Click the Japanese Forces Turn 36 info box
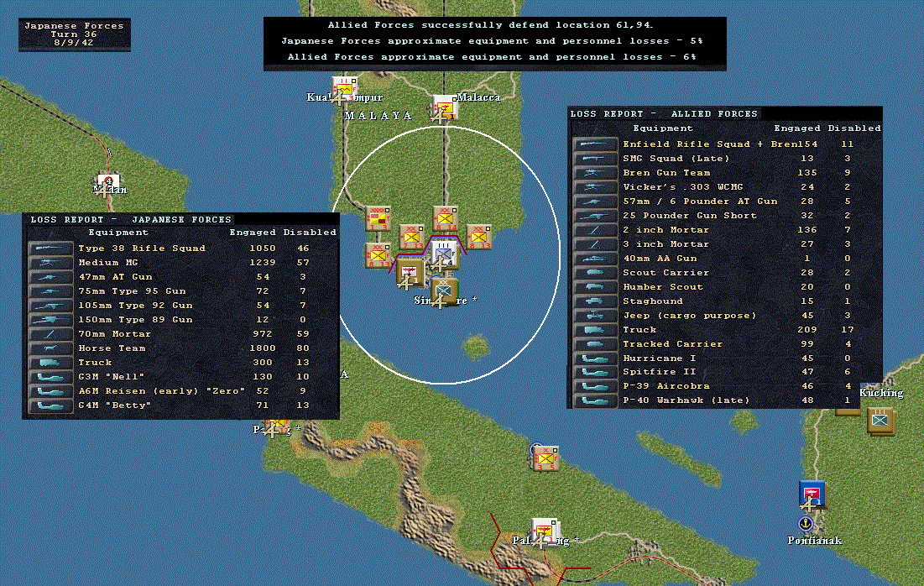 74,34
